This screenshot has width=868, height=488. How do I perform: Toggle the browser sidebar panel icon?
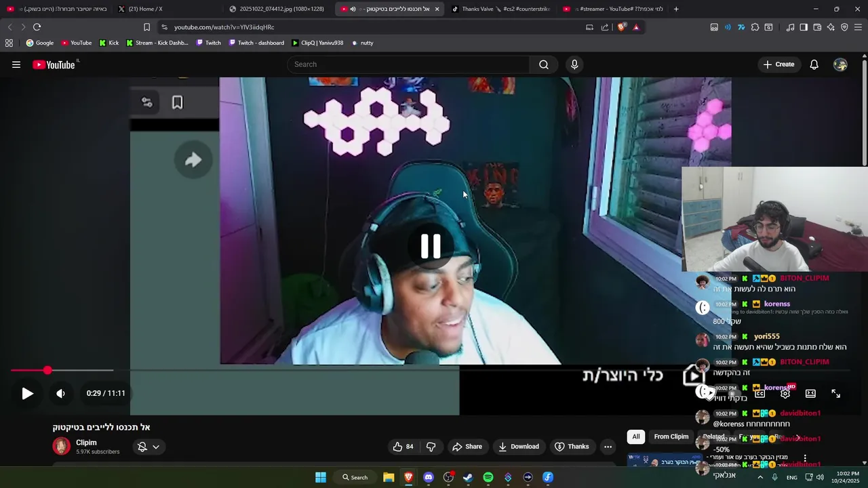804,27
